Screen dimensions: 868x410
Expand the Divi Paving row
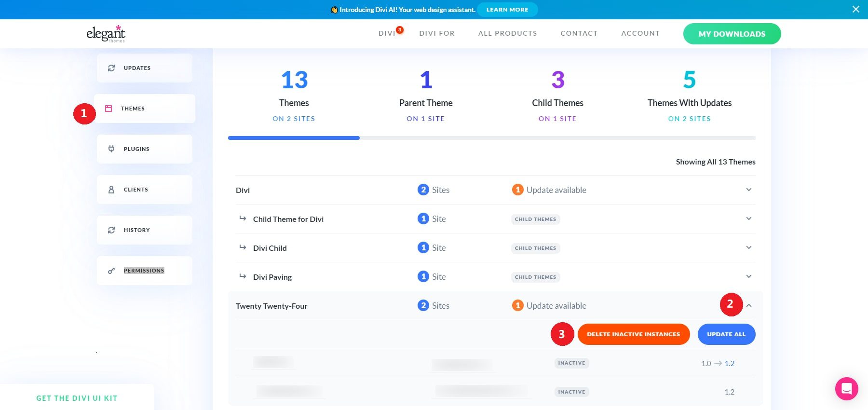point(749,276)
